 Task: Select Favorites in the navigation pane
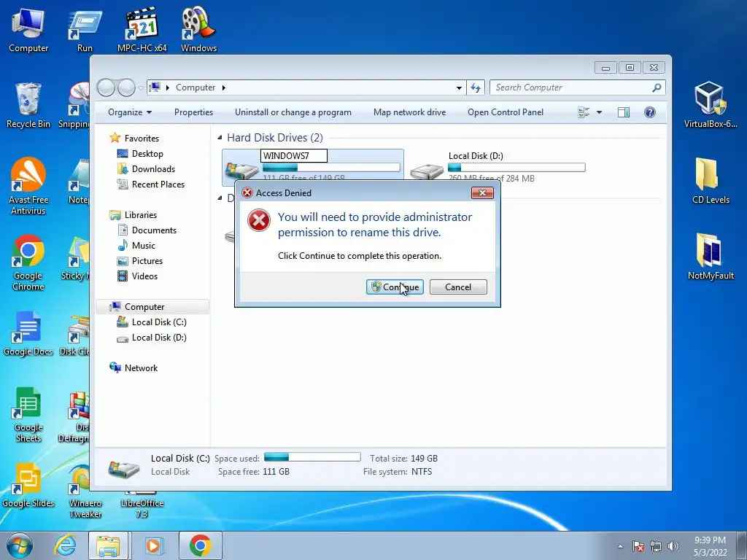[142, 138]
